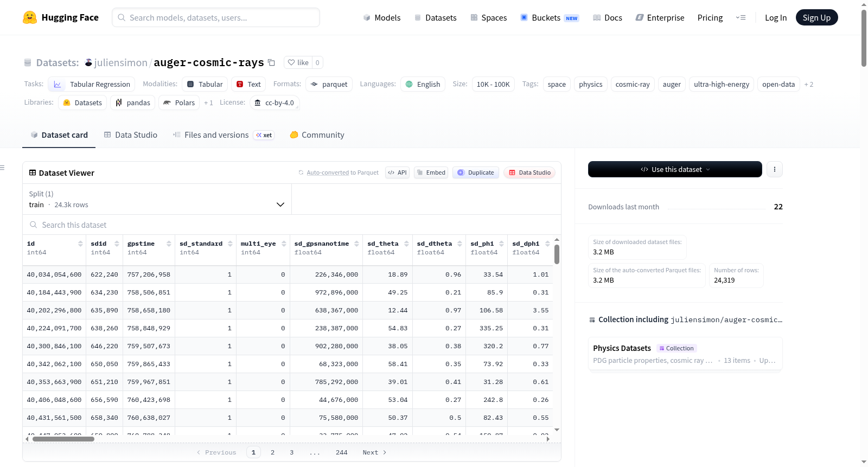This screenshot has height=467, width=868.
Task: Click the search magnifier icon in the dataset search
Action: coord(34,225)
